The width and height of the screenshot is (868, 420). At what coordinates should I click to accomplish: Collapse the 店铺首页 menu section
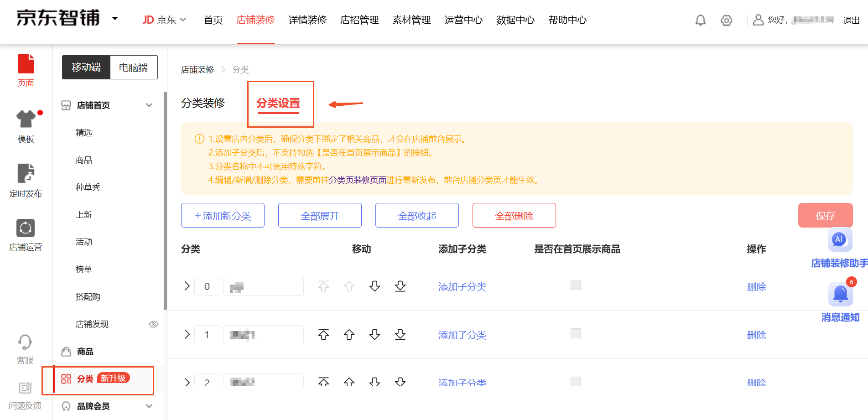click(149, 105)
